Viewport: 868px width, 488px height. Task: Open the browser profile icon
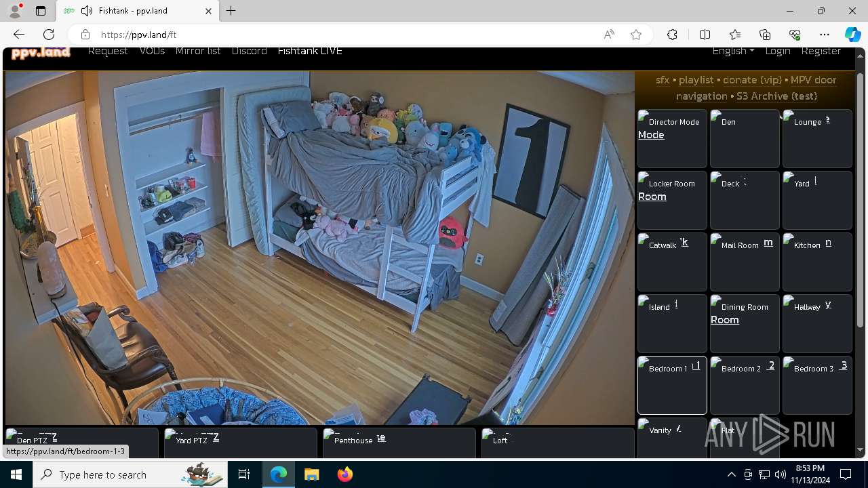pyautogui.click(x=15, y=11)
